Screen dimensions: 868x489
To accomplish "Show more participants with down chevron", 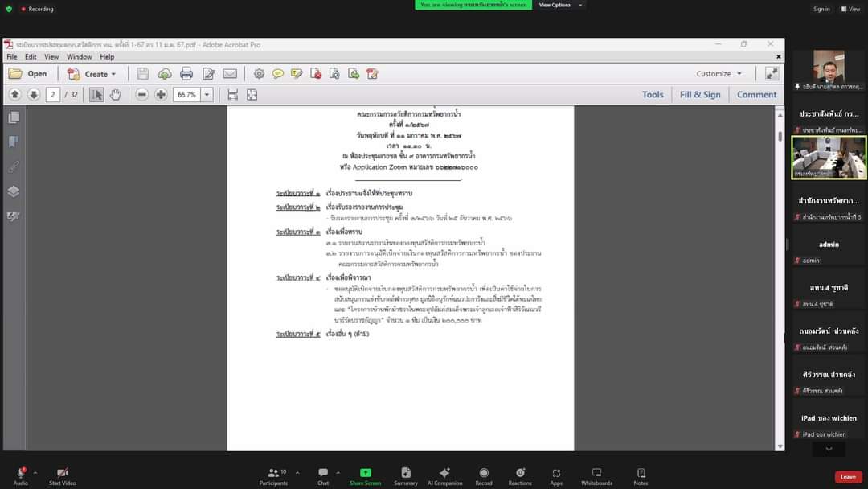I will tap(829, 449).
